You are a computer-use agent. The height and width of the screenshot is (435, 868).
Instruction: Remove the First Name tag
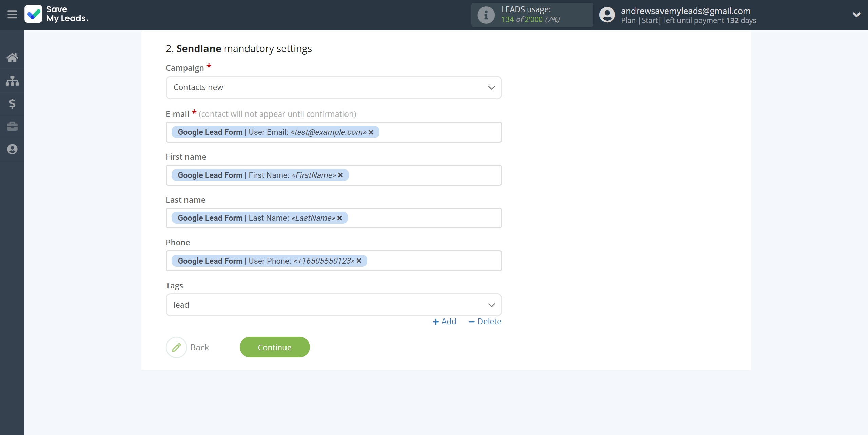click(x=340, y=175)
